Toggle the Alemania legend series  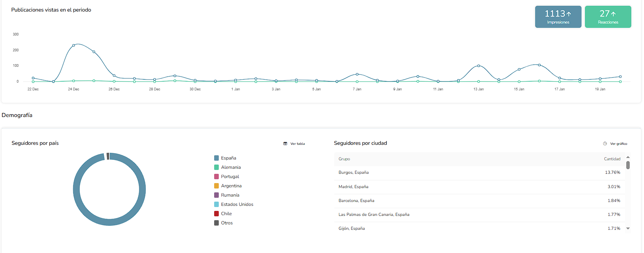pyautogui.click(x=231, y=167)
